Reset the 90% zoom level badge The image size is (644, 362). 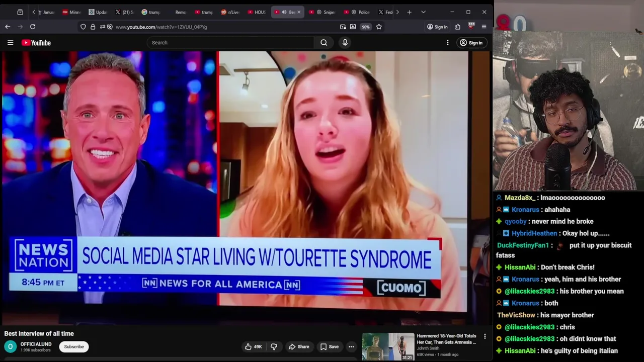366,27
